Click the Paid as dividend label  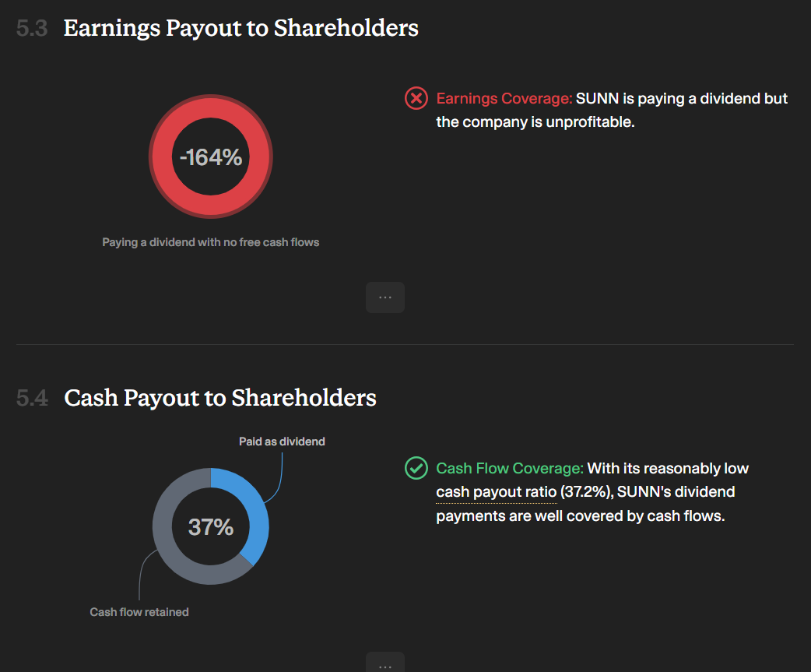(282, 442)
